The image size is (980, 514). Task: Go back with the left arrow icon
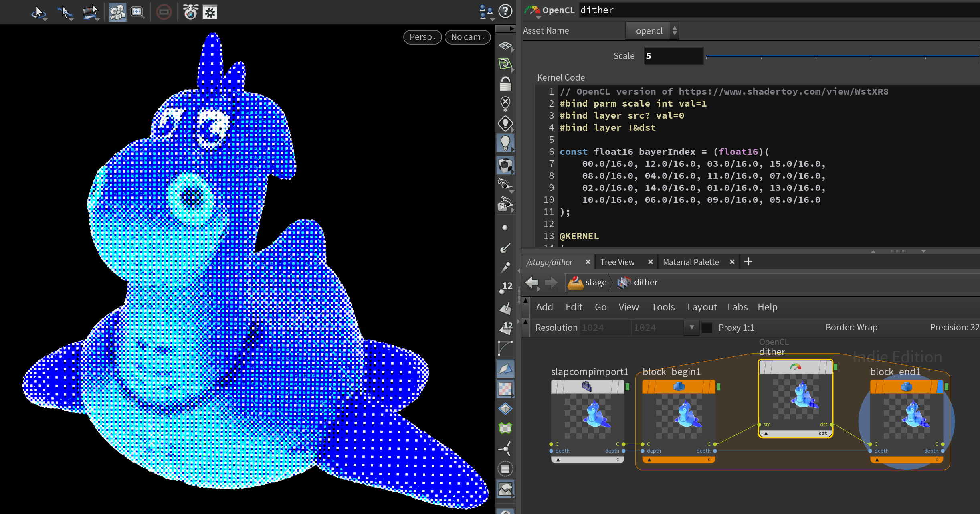pos(532,283)
